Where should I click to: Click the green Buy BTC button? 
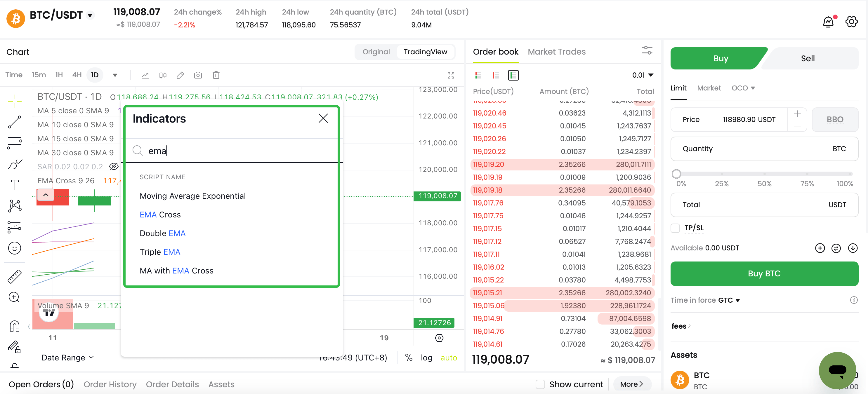(x=764, y=273)
